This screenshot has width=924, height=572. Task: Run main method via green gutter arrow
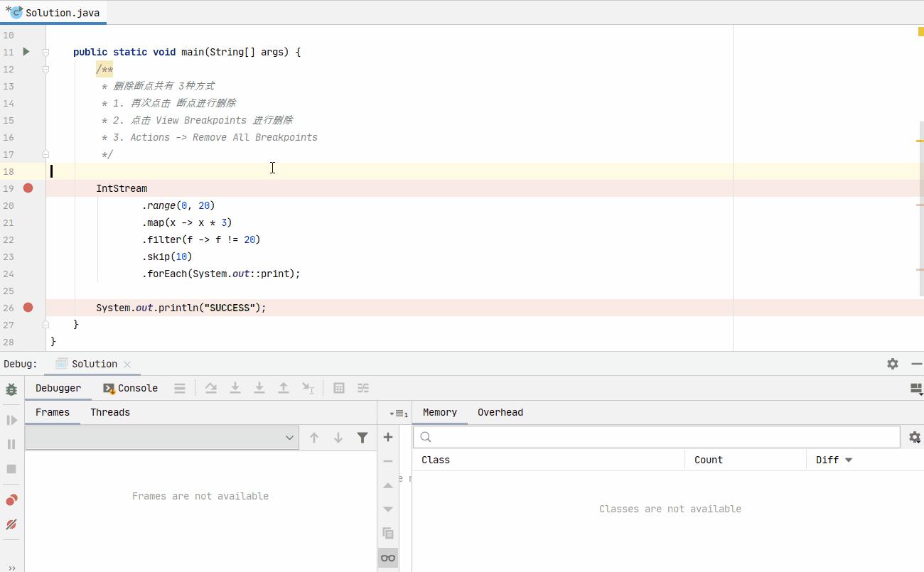click(26, 52)
